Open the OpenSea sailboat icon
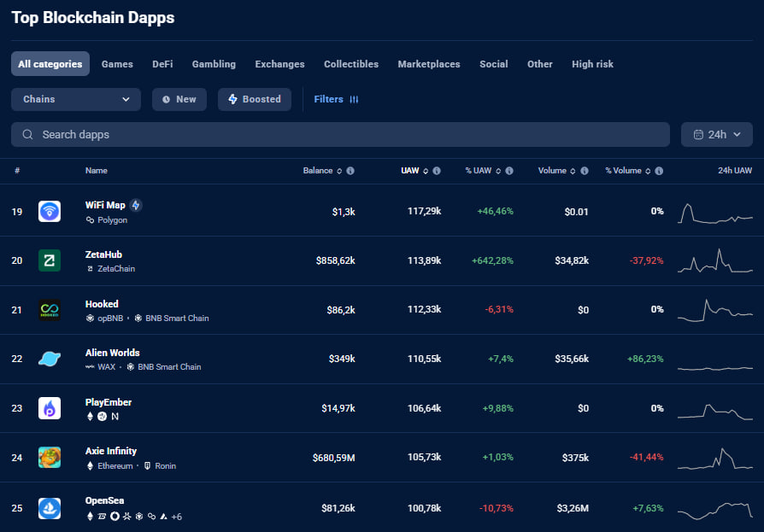Image resolution: width=764 pixels, height=532 pixels. 50,508
